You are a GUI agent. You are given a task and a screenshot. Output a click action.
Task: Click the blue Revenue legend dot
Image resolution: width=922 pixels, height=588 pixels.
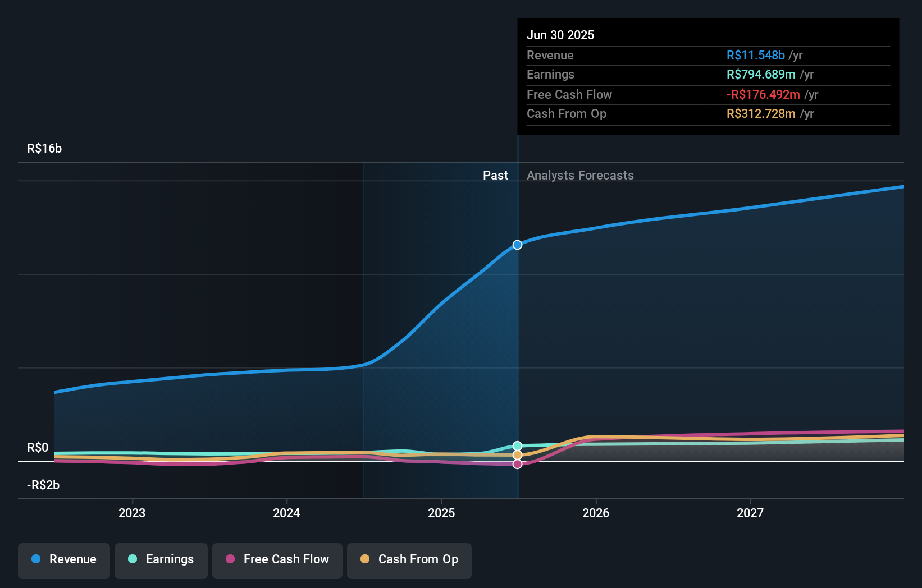35,559
